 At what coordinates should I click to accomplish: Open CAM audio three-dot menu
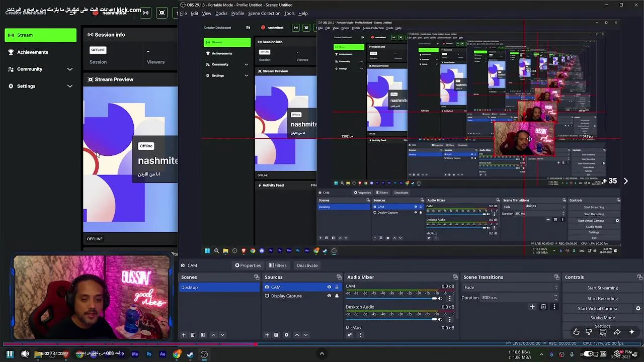pos(450,298)
